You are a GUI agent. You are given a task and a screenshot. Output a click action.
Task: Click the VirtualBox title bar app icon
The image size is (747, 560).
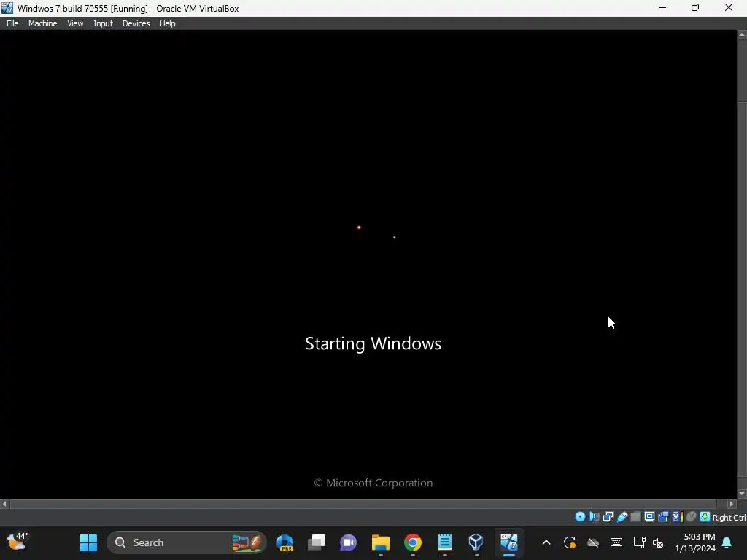(7, 8)
